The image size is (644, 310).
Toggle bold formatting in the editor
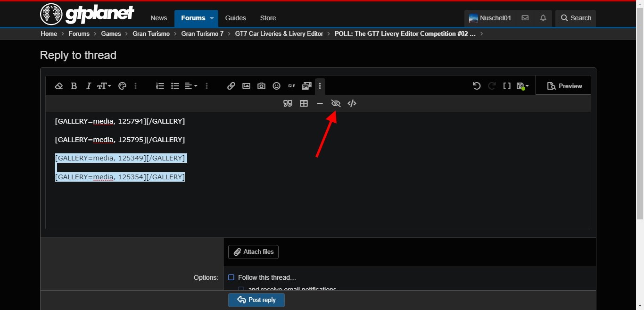point(74,86)
